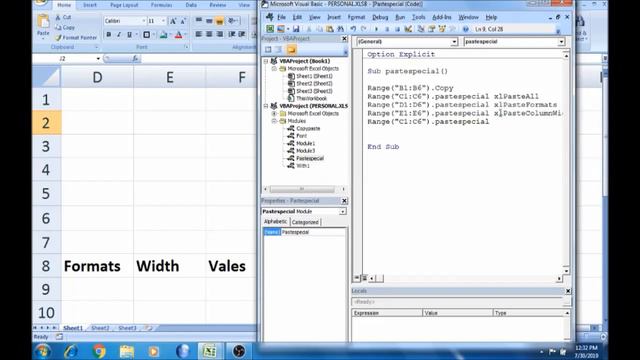
Task: Click the Font Color red A icon
Action: point(178,35)
